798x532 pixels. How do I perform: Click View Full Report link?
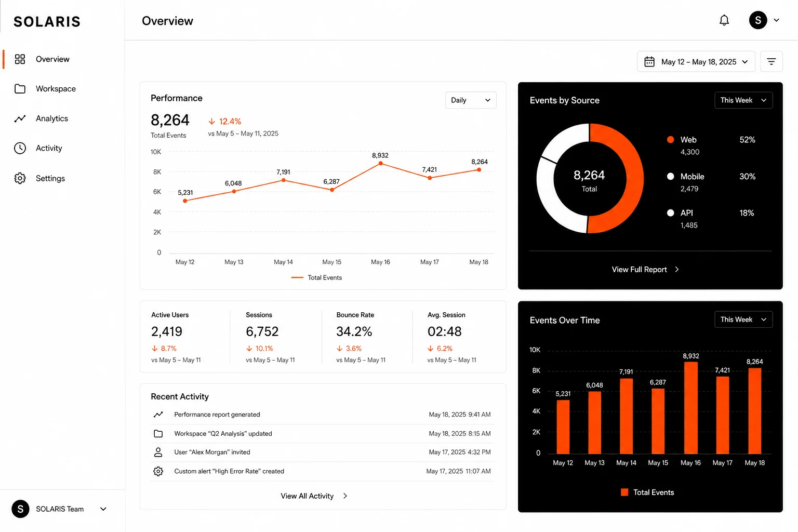pos(645,269)
